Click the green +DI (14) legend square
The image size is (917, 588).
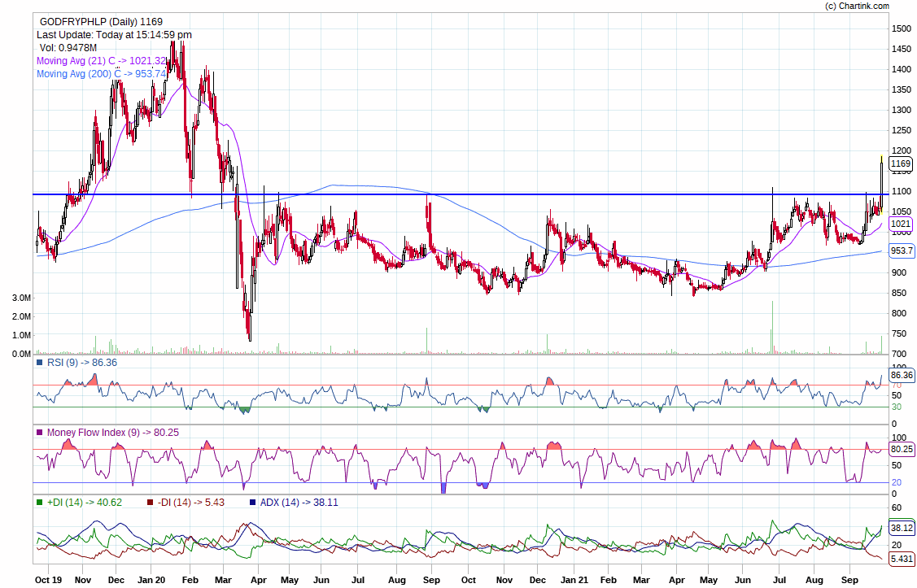click(x=39, y=503)
